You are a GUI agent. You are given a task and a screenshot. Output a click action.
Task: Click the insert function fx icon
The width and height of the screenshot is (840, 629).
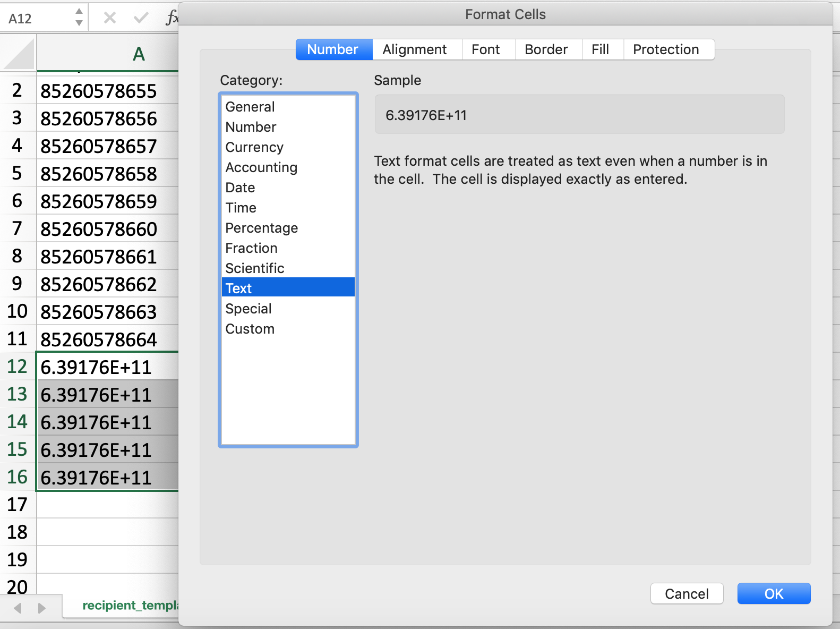pos(172,18)
